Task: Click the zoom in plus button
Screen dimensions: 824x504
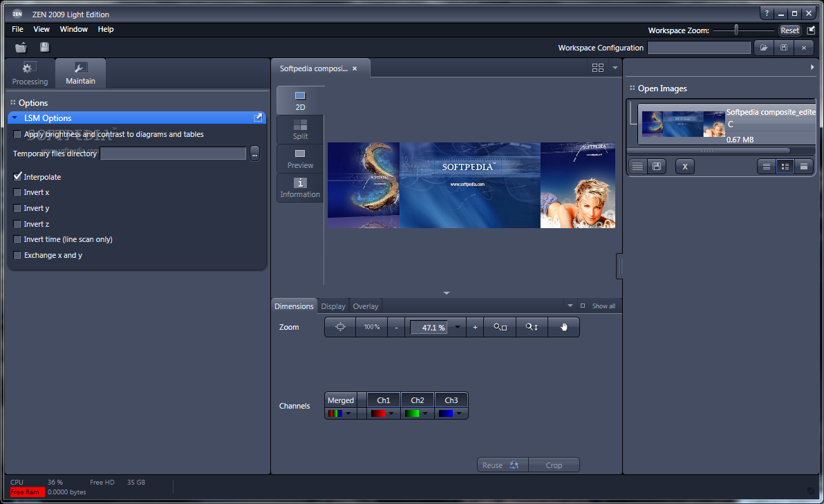Action: [475, 328]
